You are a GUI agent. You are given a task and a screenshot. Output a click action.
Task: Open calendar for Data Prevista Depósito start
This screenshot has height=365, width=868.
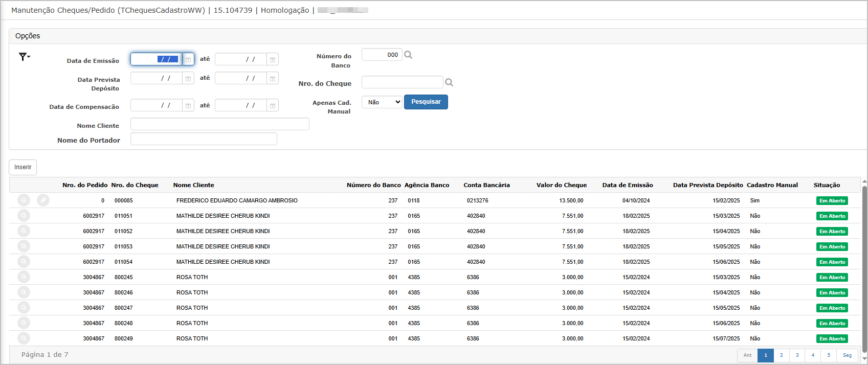[x=188, y=78]
